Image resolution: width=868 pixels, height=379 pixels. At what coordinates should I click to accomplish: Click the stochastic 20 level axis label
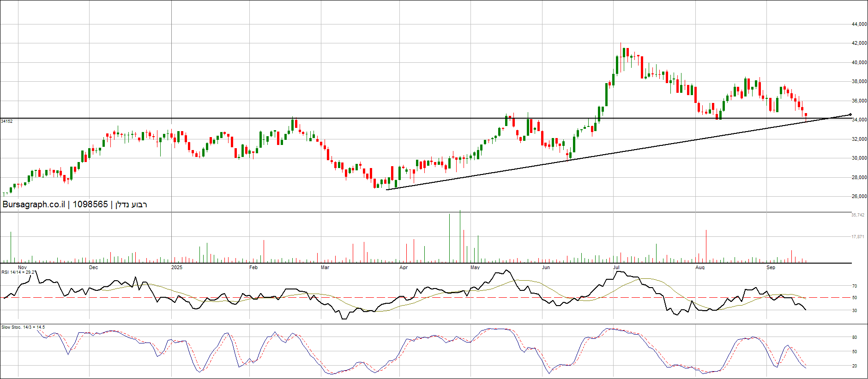pyautogui.click(x=855, y=366)
